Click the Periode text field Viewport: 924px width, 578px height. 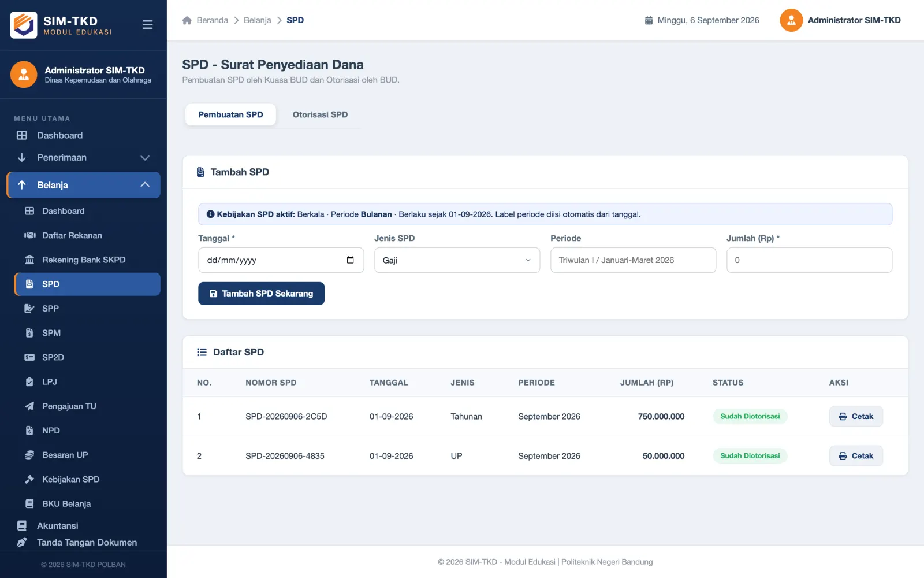[x=633, y=260]
